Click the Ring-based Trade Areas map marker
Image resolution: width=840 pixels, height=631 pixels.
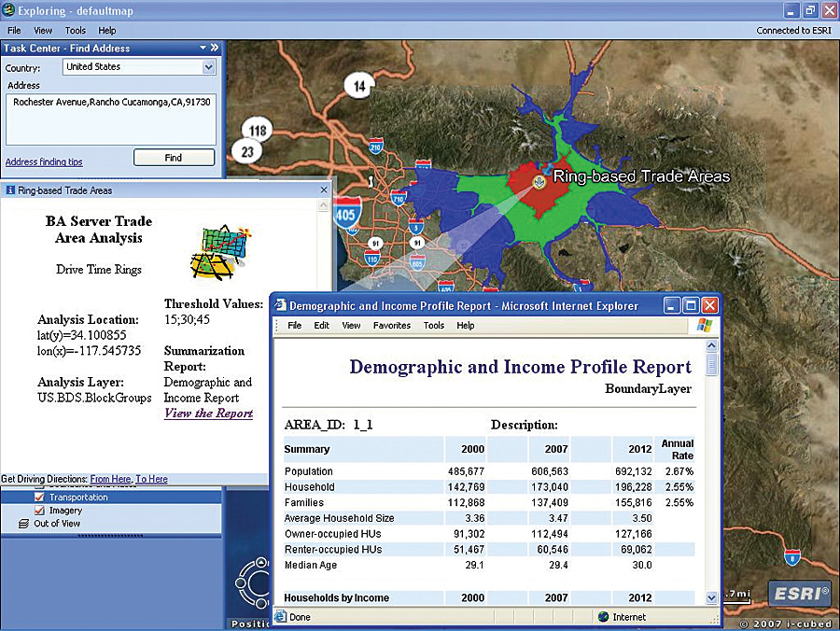539,182
